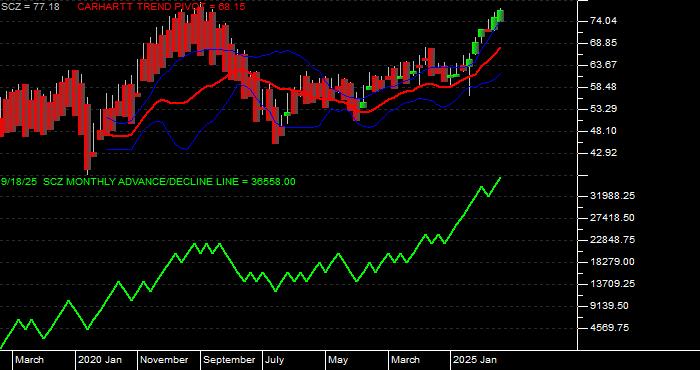Click the CARHARTT TREND PIVOT label
This screenshot has width=700, height=370.
161,7
